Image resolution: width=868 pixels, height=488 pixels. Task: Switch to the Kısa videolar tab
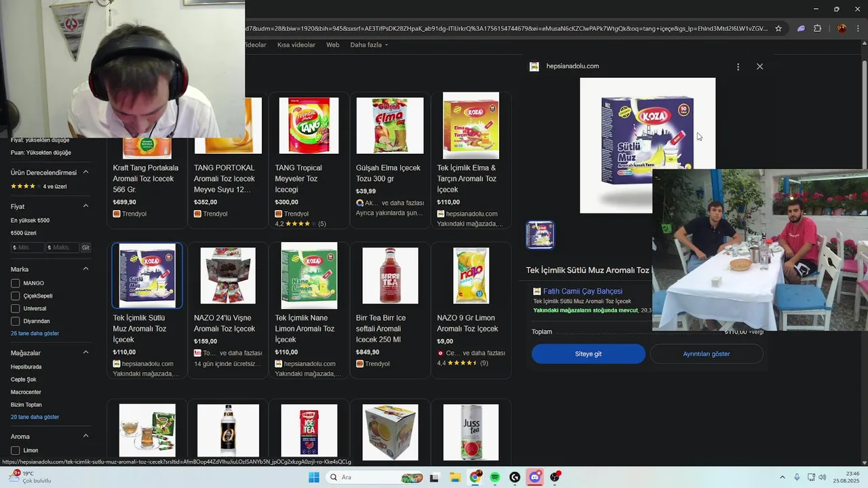pyautogui.click(x=296, y=45)
